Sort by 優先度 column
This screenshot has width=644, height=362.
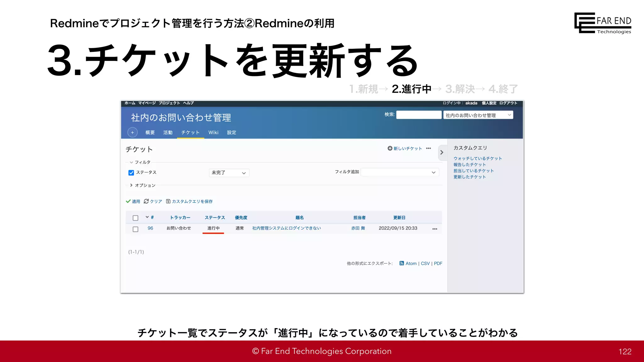point(241,217)
